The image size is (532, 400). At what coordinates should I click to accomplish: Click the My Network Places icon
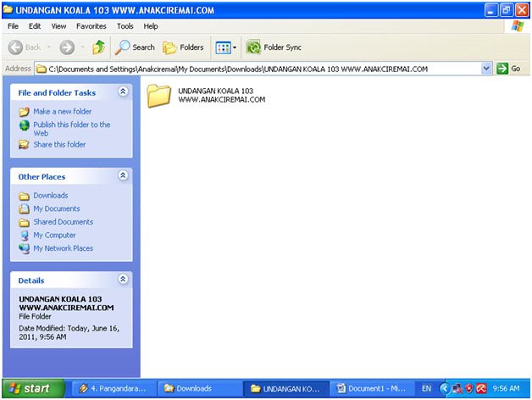[x=24, y=248]
